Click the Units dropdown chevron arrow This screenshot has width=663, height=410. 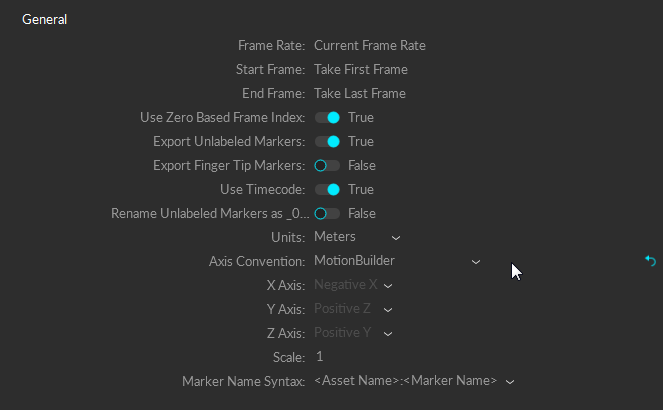[x=396, y=238]
